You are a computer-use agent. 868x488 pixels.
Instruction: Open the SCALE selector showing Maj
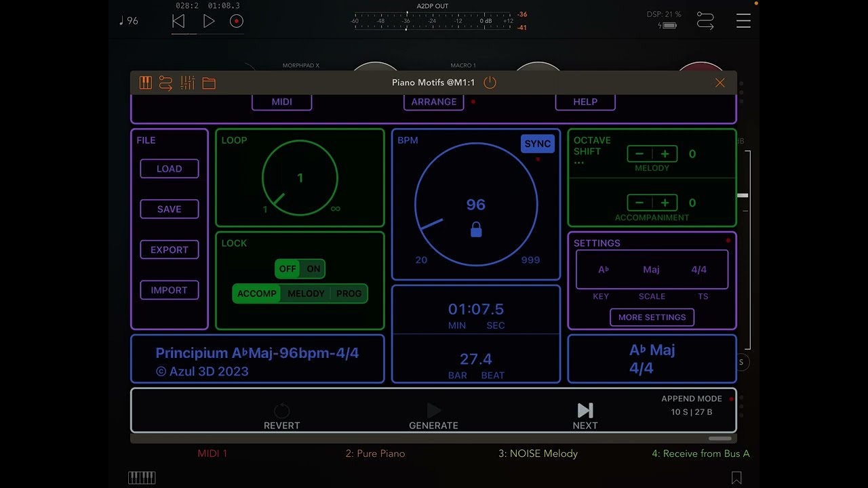(651, 270)
